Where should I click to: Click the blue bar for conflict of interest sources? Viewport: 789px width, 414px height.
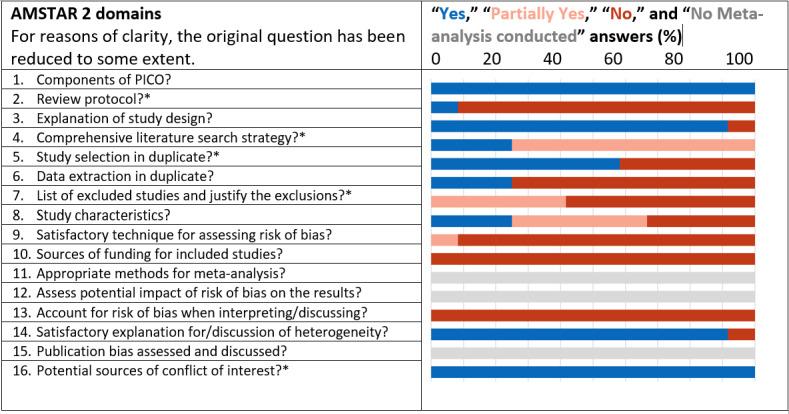593,372
